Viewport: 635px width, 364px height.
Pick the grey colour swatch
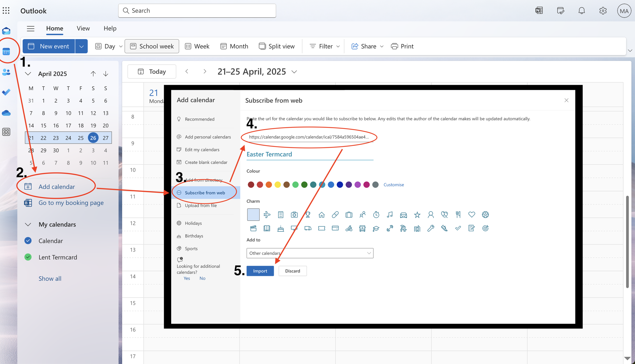[x=375, y=185]
